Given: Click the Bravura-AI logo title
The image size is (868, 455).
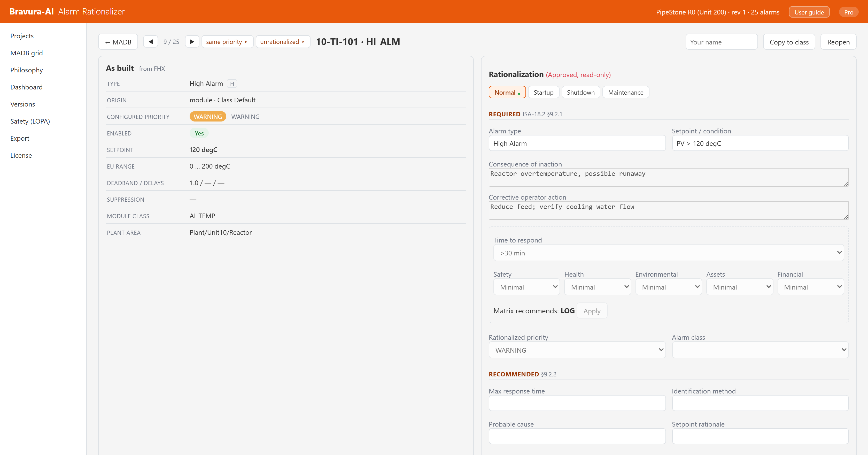Looking at the screenshot, I should click(x=31, y=11).
